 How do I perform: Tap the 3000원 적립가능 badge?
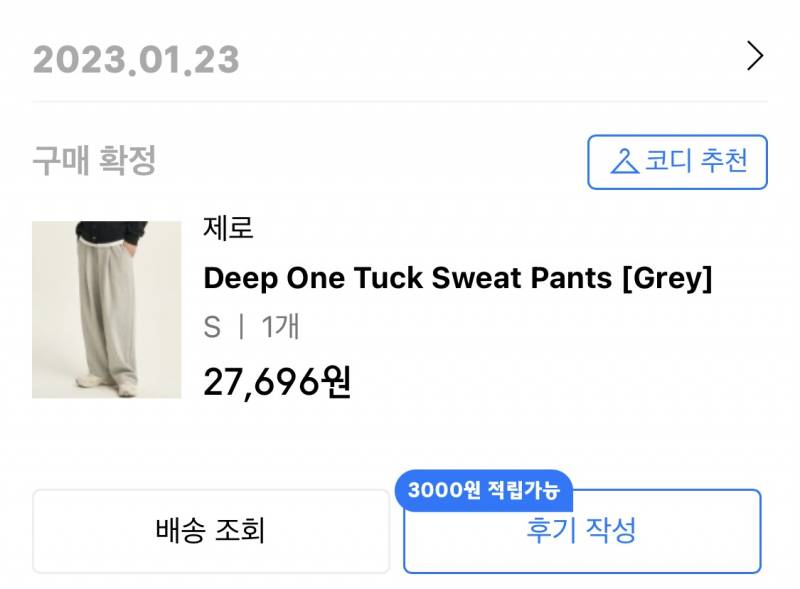pyautogui.click(x=485, y=490)
